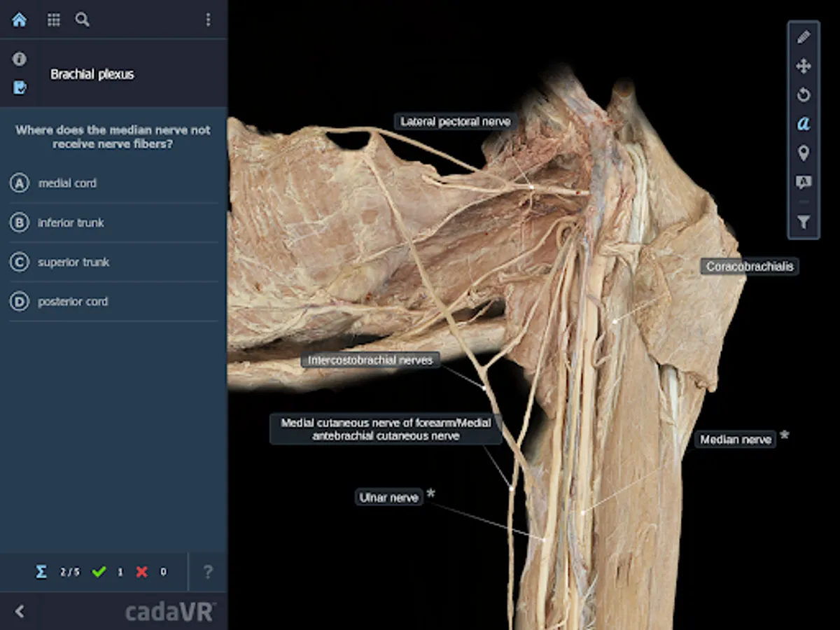The height and width of the screenshot is (630, 840).
Task: Open the three-dot overflow menu
Action: (208, 20)
